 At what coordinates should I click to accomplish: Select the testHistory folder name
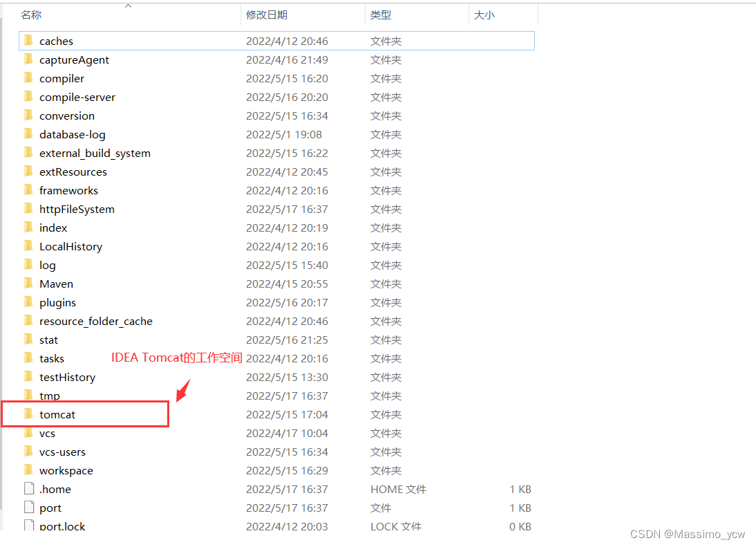coord(68,377)
